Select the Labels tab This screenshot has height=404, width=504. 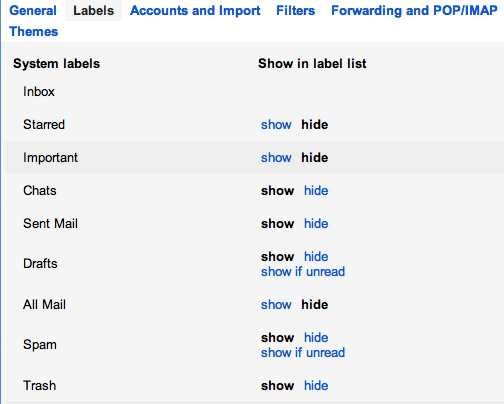[x=93, y=10]
